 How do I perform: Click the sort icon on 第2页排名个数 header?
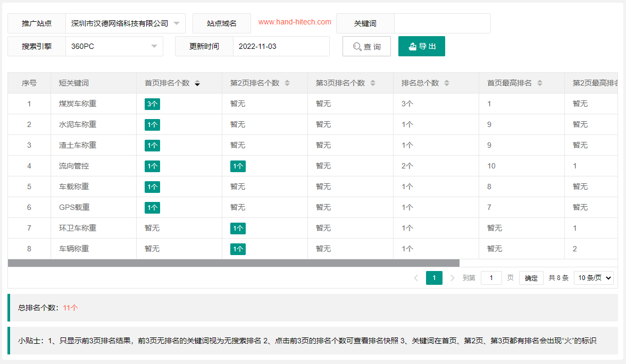point(287,83)
